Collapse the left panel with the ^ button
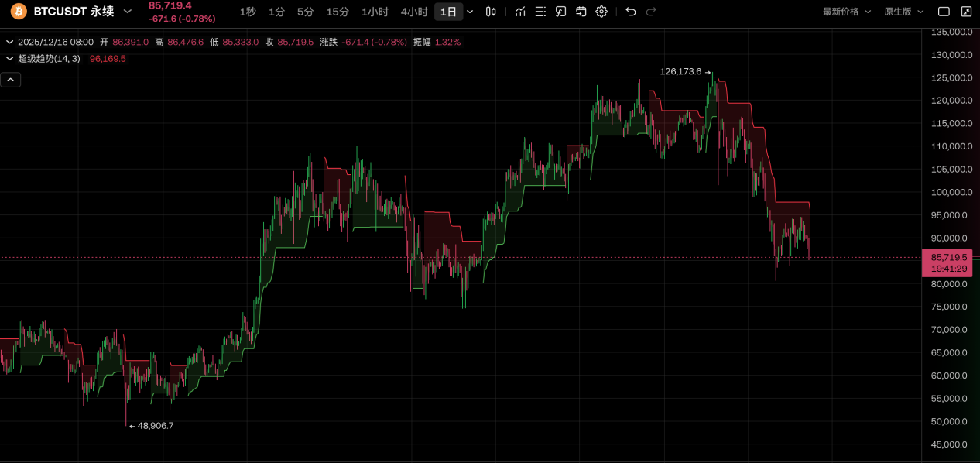This screenshot has width=980, height=463. 10,79
